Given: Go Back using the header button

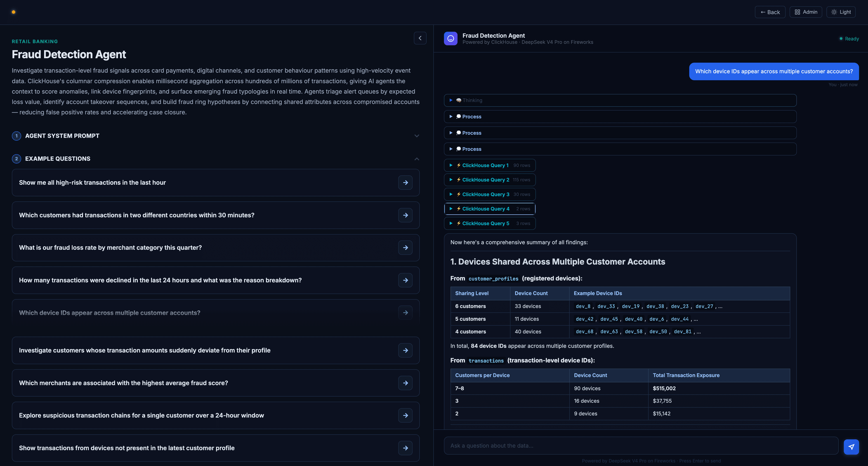Looking at the screenshot, I should click(770, 12).
